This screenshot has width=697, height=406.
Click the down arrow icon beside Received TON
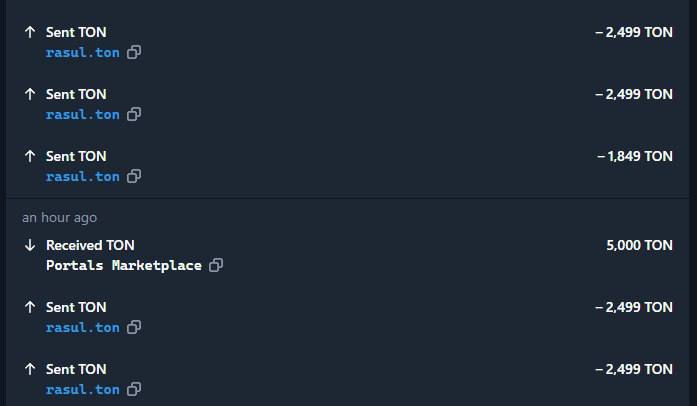(30, 245)
